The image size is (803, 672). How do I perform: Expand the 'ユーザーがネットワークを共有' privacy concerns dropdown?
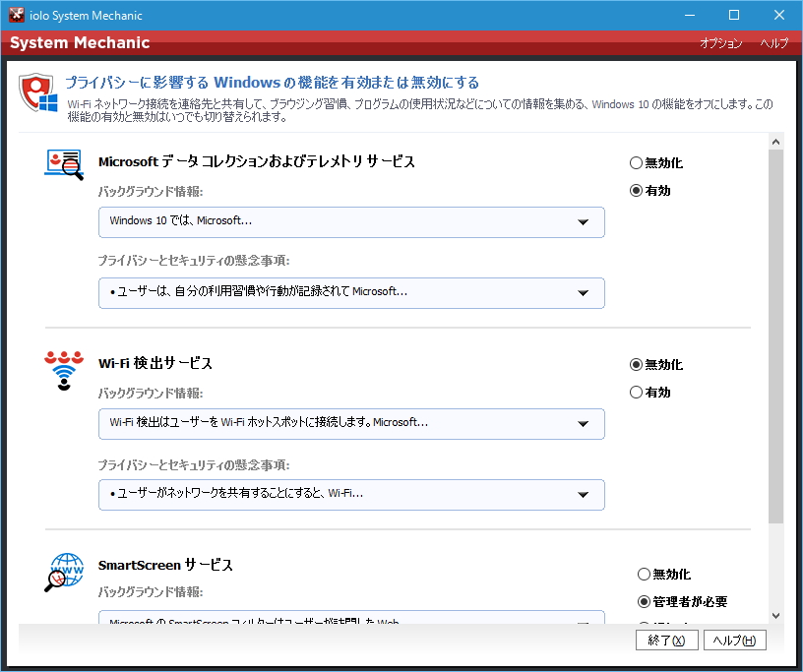[351, 495]
